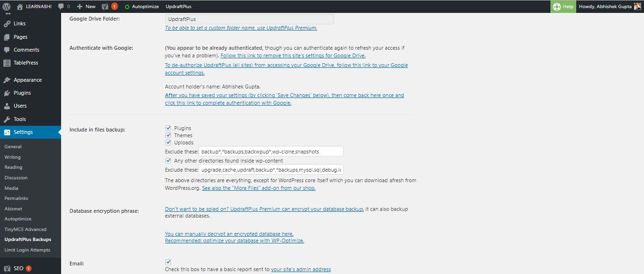The image size is (644, 274).
Task: Open the Discussion settings submenu item
Action: pos(16,178)
